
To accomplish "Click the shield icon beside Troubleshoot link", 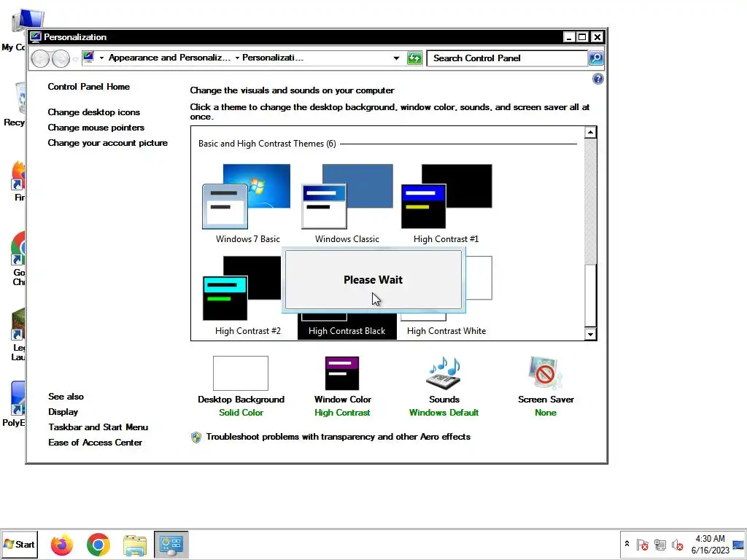I will (196, 437).
